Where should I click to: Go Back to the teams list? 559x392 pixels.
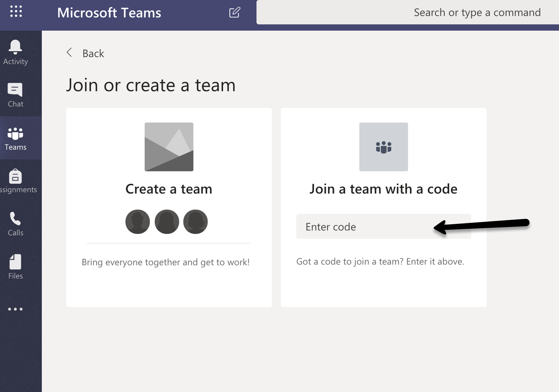(93, 53)
